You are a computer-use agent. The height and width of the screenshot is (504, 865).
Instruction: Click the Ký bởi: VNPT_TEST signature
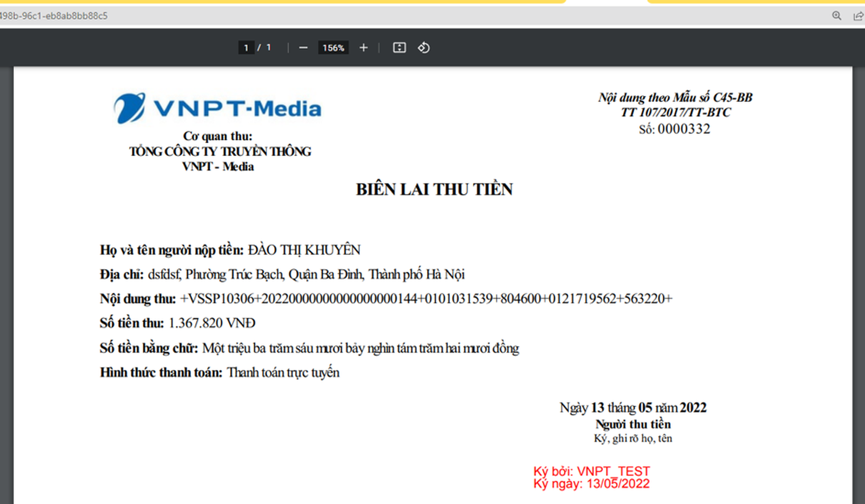click(591, 471)
